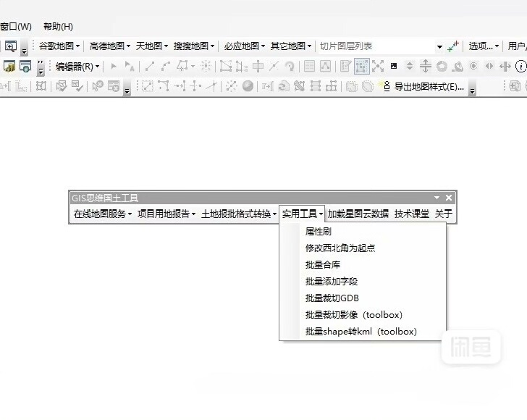Open the attributes table icon

pyautogui.click(x=309, y=66)
